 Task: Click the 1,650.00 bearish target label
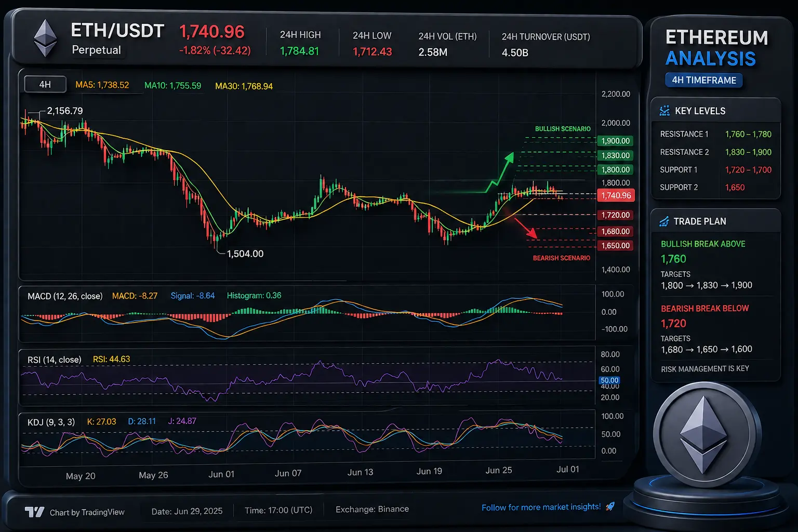tap(616, 245)
